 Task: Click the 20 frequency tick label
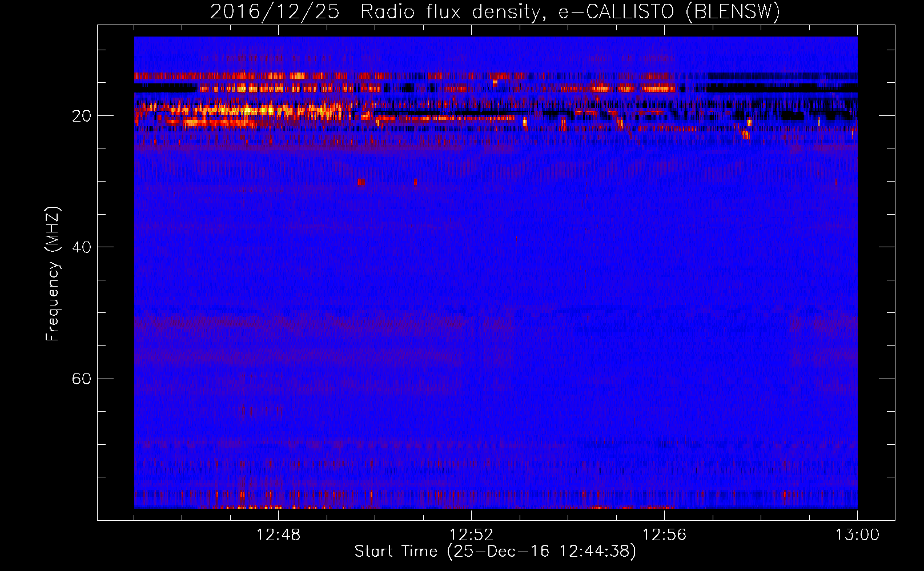[81, 116]
